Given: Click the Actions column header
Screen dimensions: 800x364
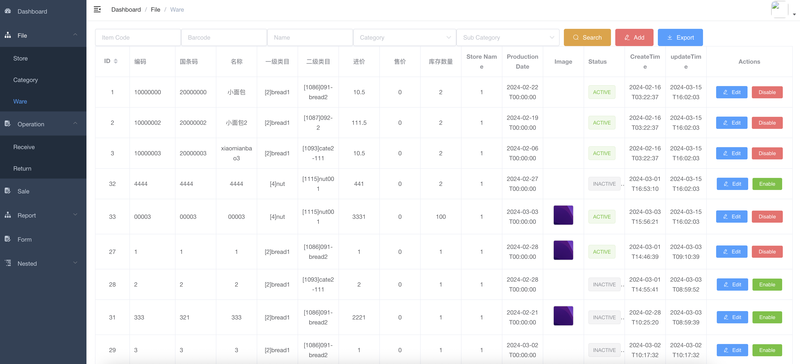Looking at the screenshot, I should [749, 61].
